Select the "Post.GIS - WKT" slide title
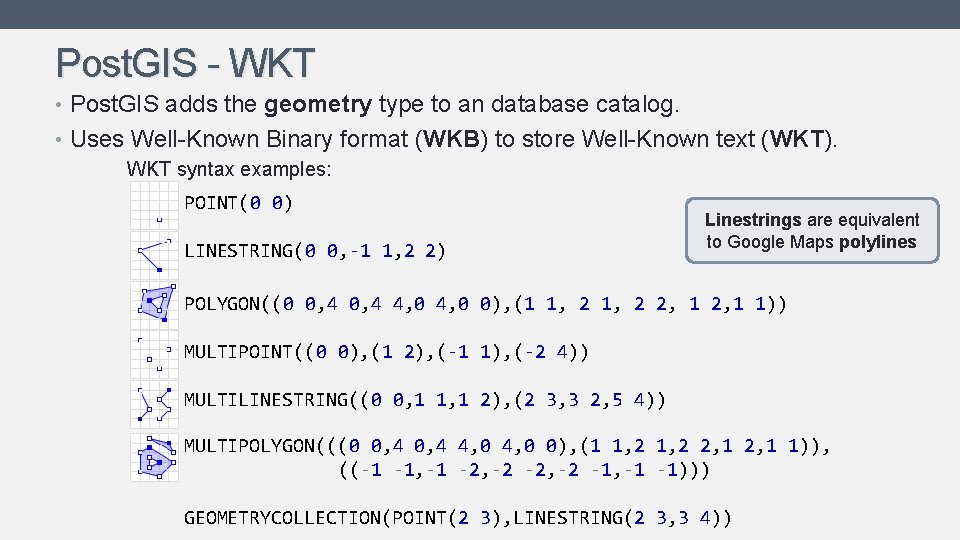 (x=186, y=63)
